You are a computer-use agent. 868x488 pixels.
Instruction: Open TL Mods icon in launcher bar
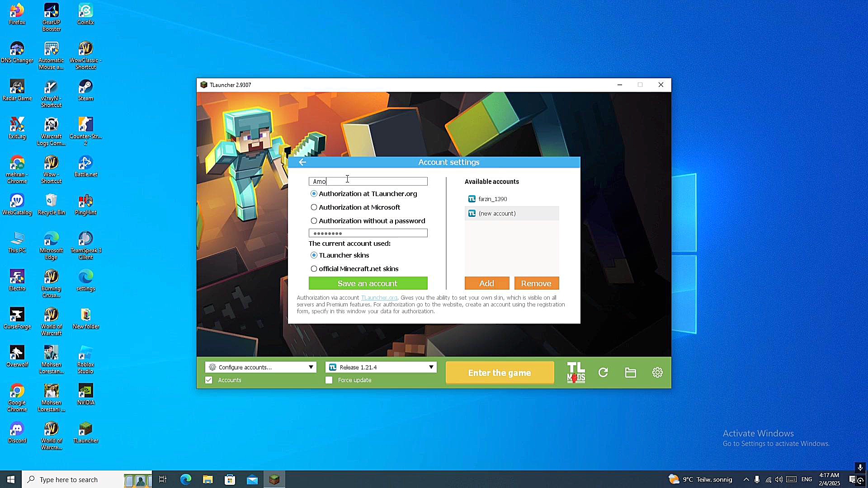point(576,373)
